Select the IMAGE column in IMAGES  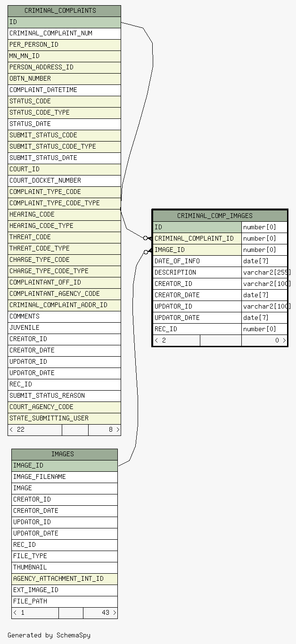65,488
